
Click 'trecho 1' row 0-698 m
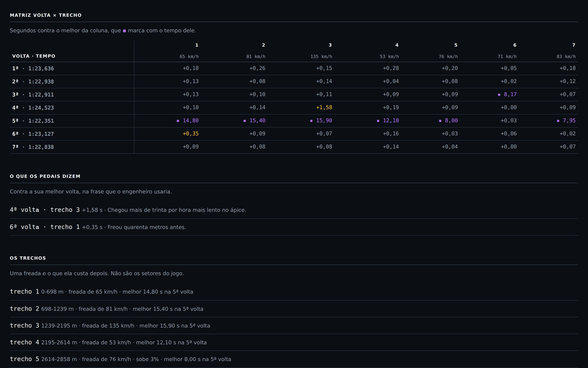[x=294, y=292]
